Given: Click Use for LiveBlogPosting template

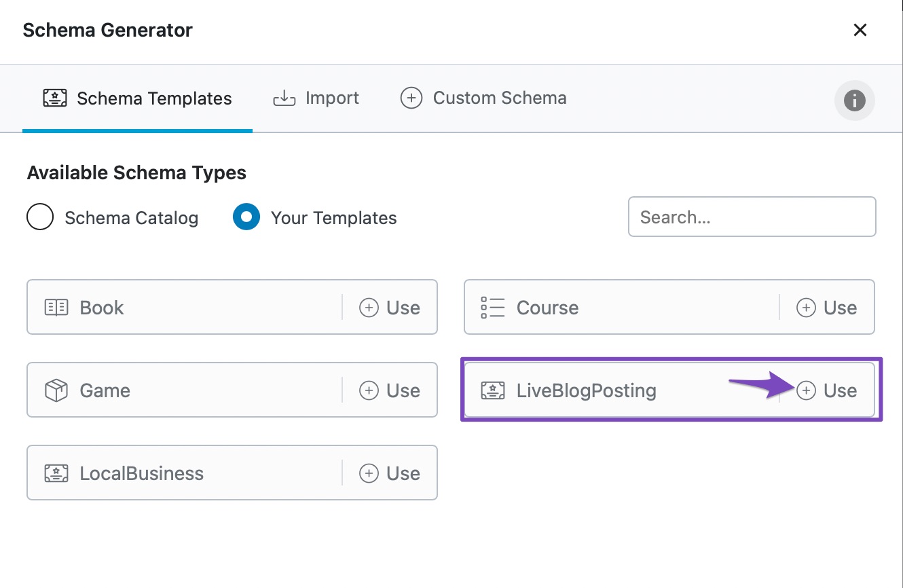Looking at the screenshot, I should click(x=826, y=390).
